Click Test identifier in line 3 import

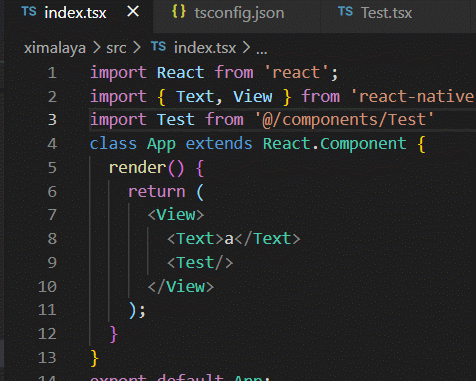(x=176, y=120)
